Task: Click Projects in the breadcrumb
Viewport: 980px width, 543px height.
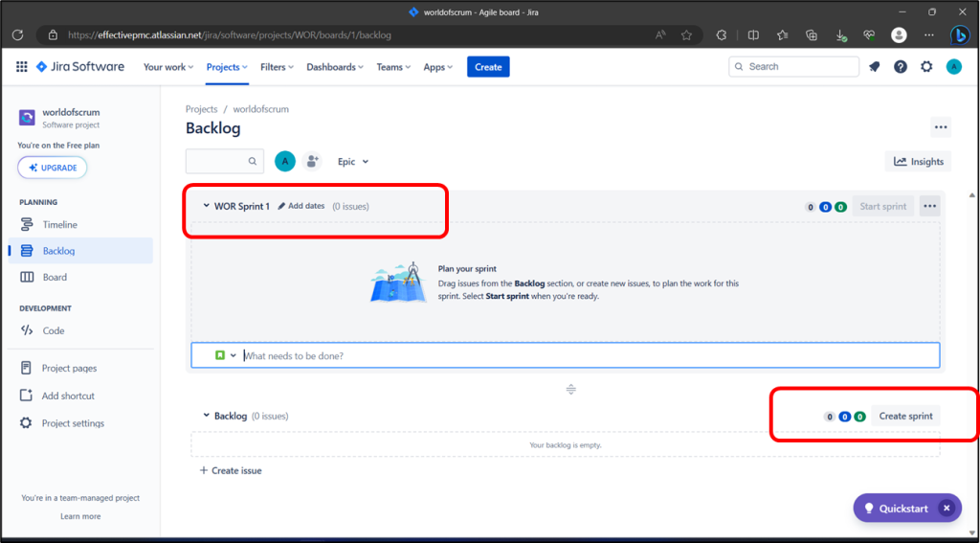Action: pos(201,109)
